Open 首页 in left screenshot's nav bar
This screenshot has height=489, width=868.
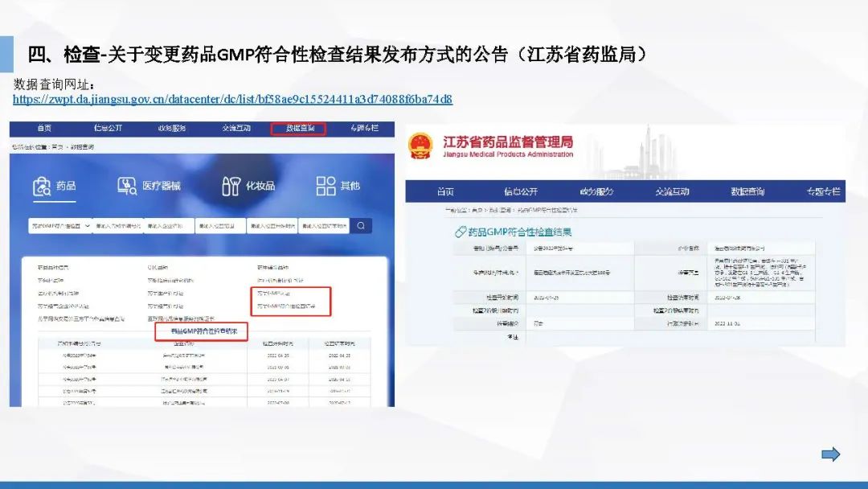coord(44,129)
